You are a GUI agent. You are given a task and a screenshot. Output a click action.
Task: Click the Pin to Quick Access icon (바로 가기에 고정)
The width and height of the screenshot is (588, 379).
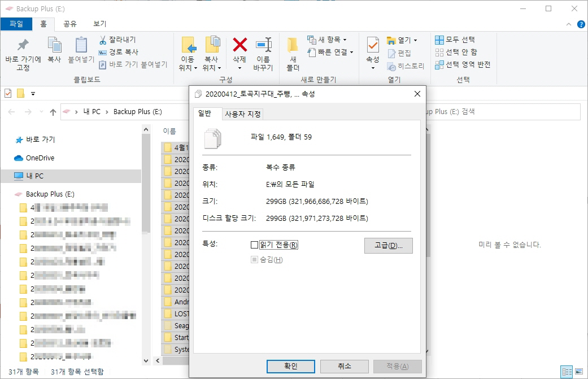pyautogui.click(x=23, y=54)
